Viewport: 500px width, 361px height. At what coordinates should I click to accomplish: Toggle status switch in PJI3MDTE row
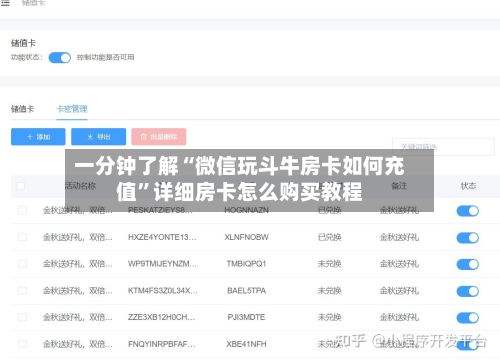coord(468,318)
